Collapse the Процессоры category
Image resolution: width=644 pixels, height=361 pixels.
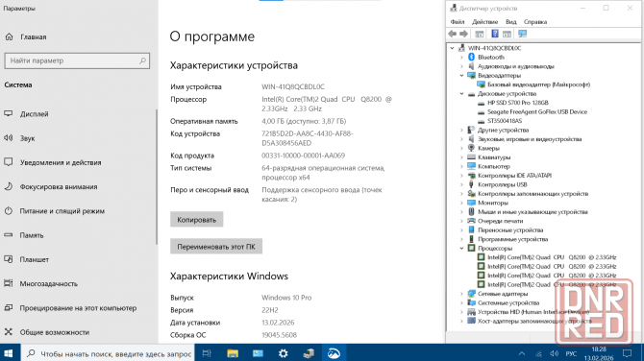461,248
